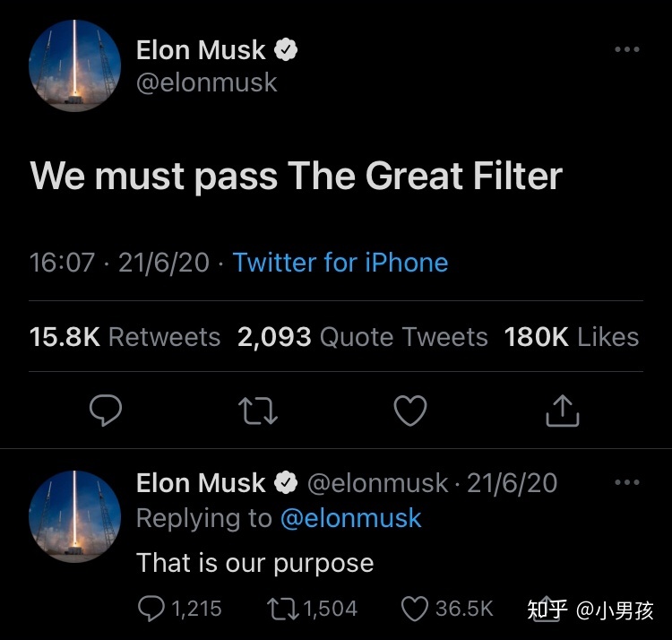Comment on the 'That is our purpose' reply
The image size is (672, 640).
[151, 610]
